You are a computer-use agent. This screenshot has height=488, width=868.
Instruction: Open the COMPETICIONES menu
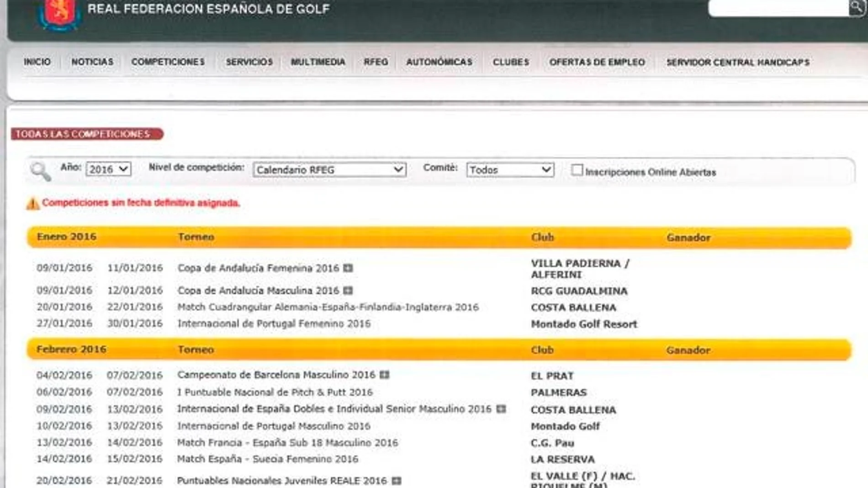pos(168,62)
